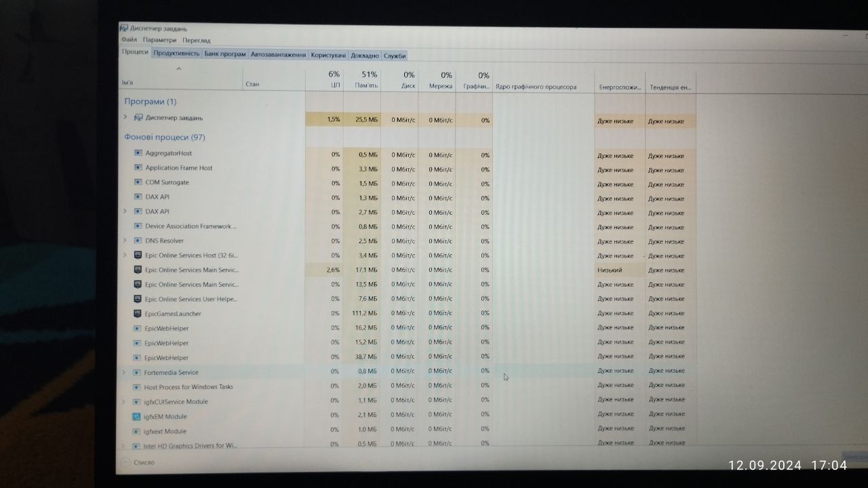Sort processes by Мережа column
This screenshot has width=868, height=488.
437,80
